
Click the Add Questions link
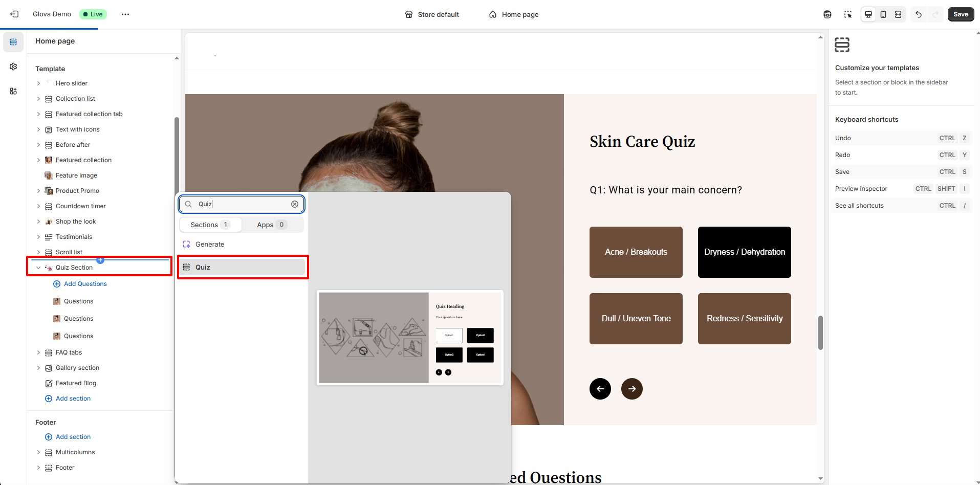click(x=85, y=284)
